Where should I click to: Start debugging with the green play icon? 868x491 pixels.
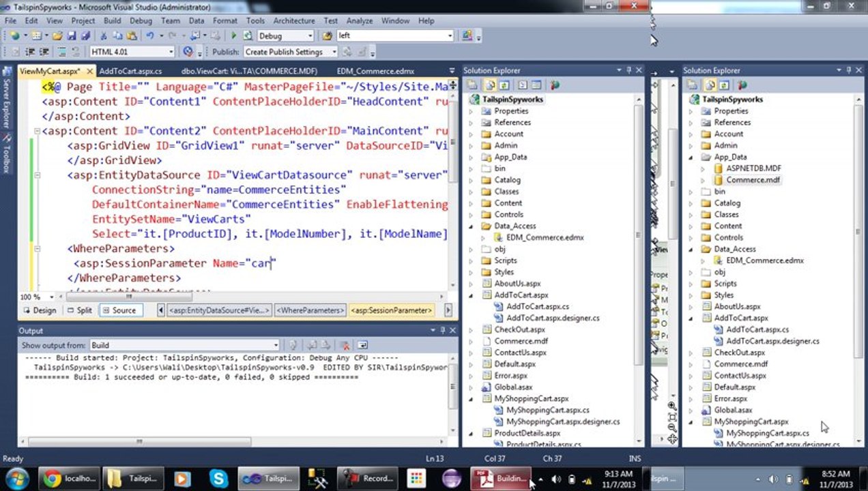[233, 35]
